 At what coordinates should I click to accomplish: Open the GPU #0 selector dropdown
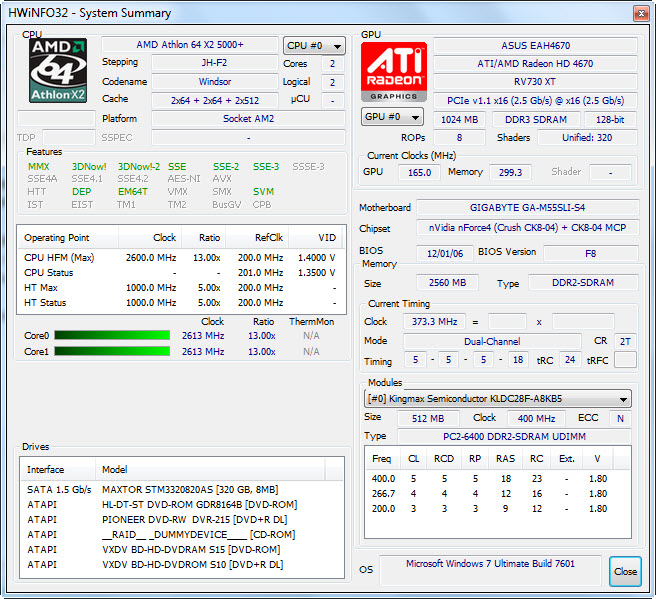pyautogui.click(x=392, y=117)
